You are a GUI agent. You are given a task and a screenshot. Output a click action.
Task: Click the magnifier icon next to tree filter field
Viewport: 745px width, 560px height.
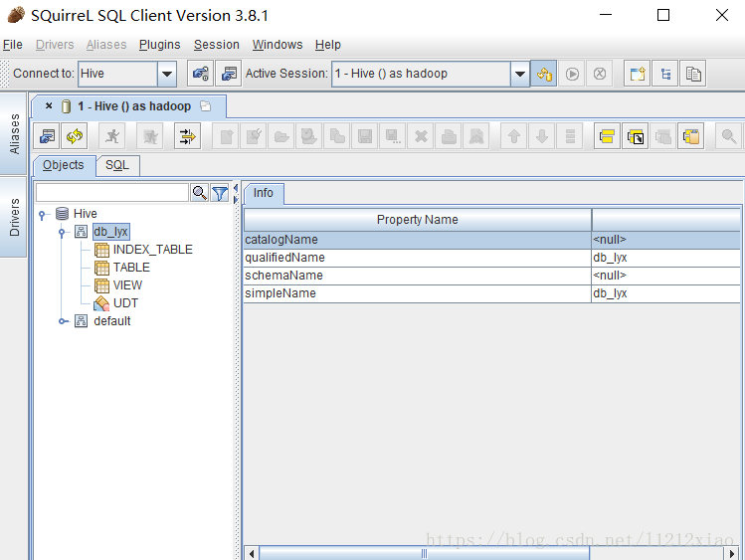[199, 193]
